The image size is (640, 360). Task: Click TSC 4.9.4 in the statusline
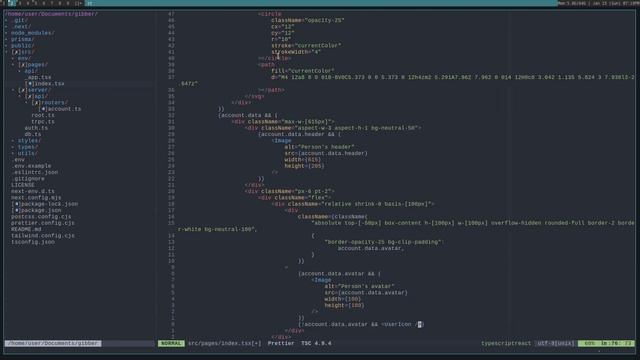click(316, 343)
